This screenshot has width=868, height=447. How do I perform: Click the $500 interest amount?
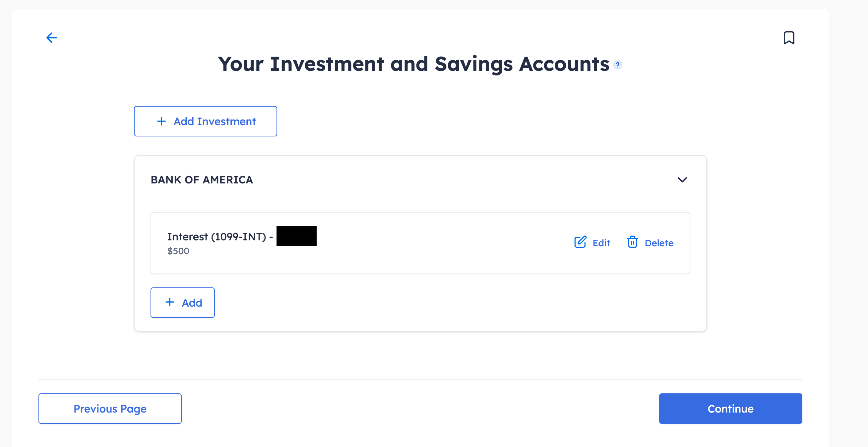pos(178,251)
